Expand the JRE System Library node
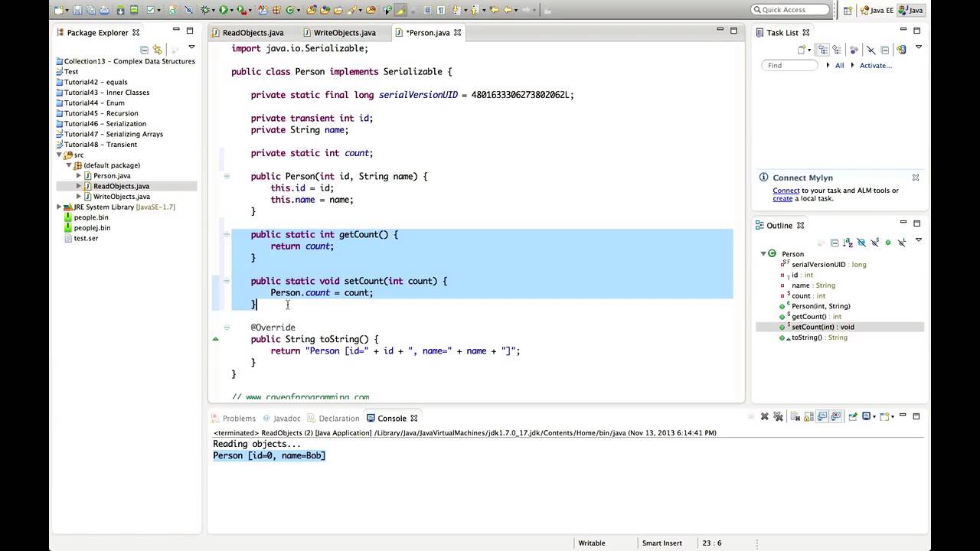Viewport: 980px width, 551px height. click(59, 207)
